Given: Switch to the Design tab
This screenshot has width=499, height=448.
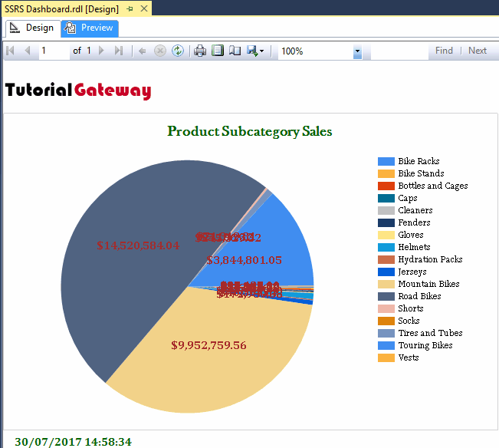Looking at the screenshot, I should [x=32, y=28].
